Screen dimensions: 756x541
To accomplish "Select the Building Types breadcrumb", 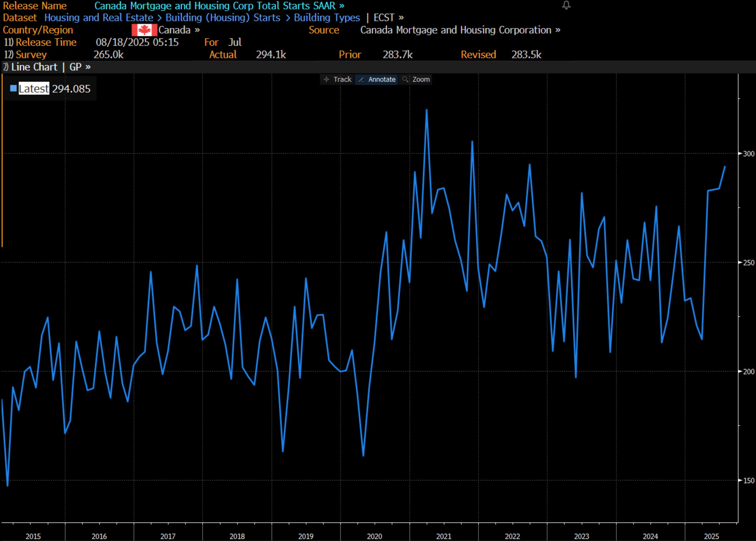I will point(327,18).
